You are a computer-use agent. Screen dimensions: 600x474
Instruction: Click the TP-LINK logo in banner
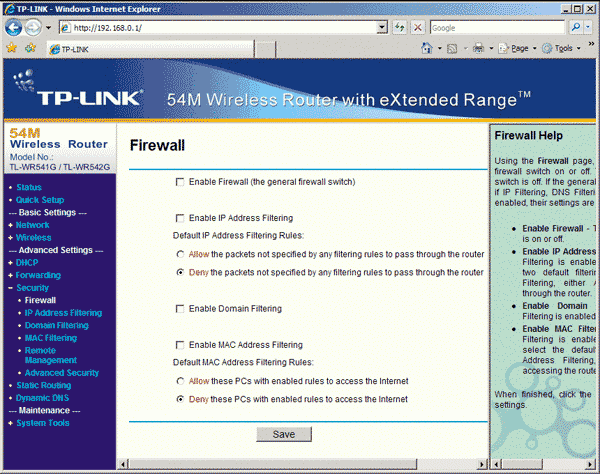click(x=78, y=89)
